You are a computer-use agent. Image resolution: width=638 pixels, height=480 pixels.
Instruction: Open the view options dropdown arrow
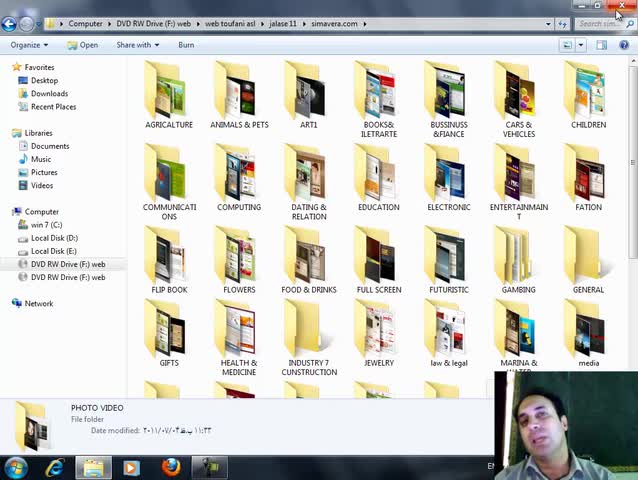tap(581, 45)
